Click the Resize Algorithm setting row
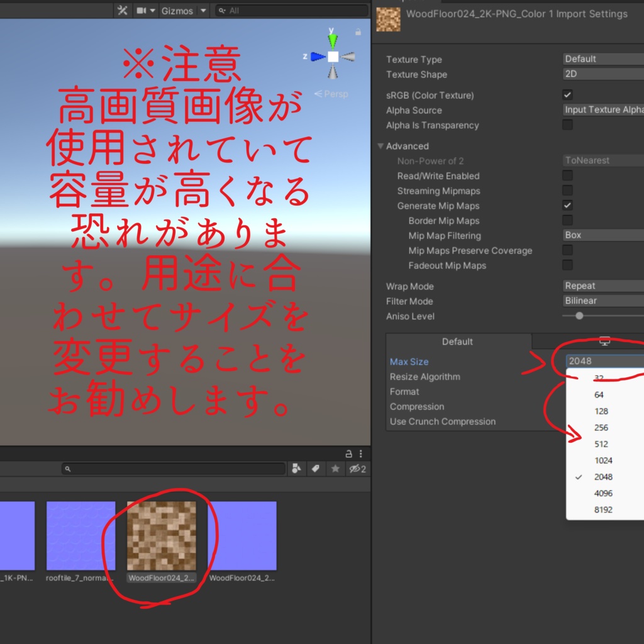The width and height of the screenshot is (644, 644). coord(425,377)
